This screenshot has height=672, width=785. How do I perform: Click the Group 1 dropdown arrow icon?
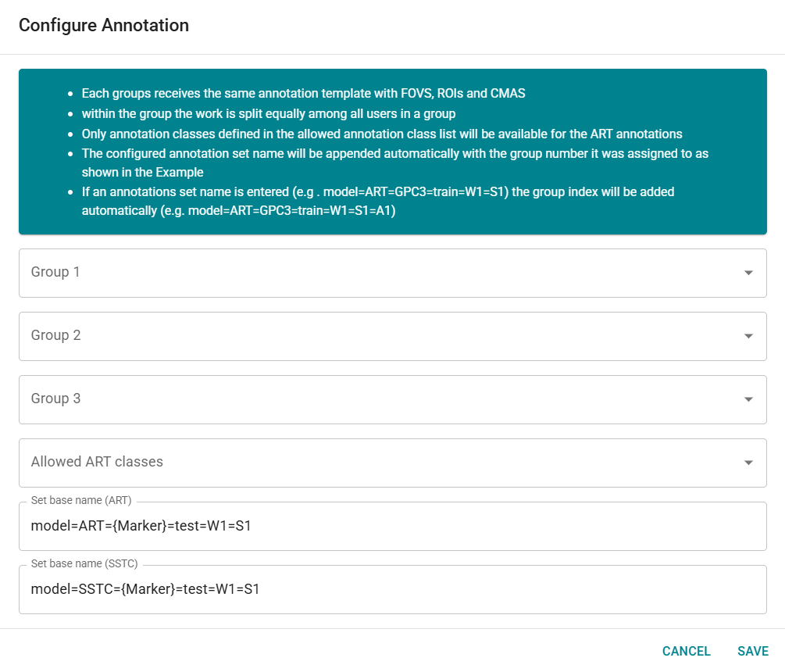[748, 273]
